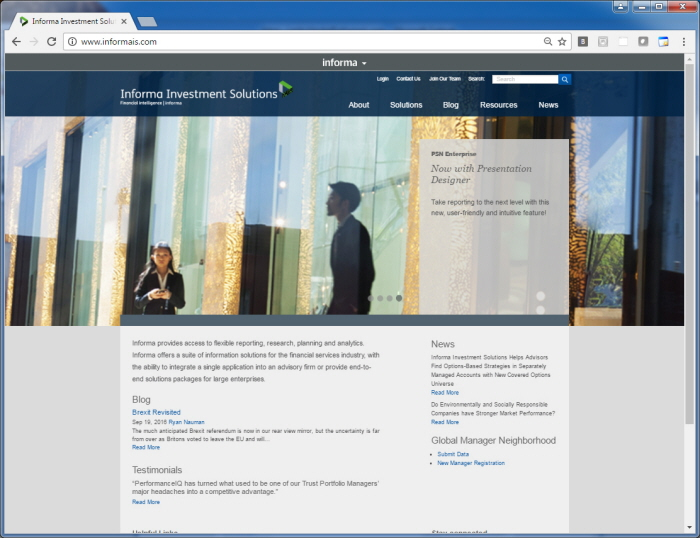700x538 pixels.
Task: Open the Solutions menu
Action: coord(406,105)
